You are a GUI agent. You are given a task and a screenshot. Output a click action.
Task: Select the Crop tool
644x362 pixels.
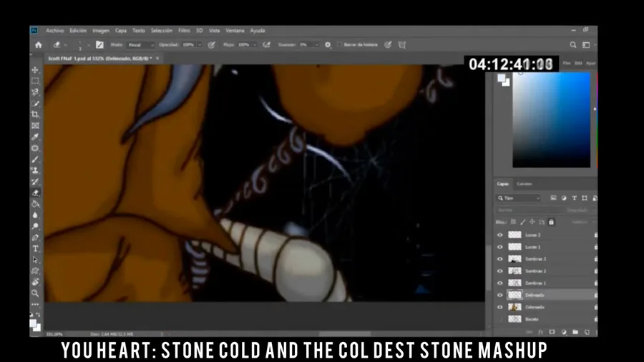coord(35,114)
